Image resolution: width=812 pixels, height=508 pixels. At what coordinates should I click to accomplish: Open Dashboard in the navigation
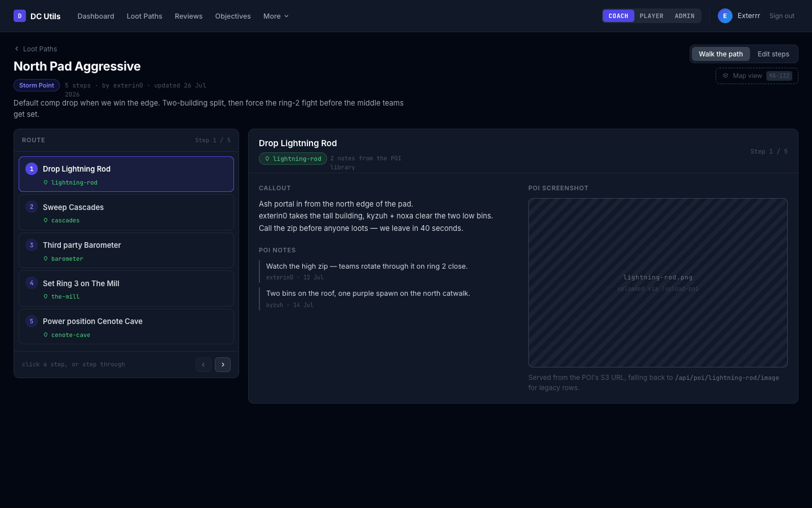pyautogui.click(x=96, y=16)
